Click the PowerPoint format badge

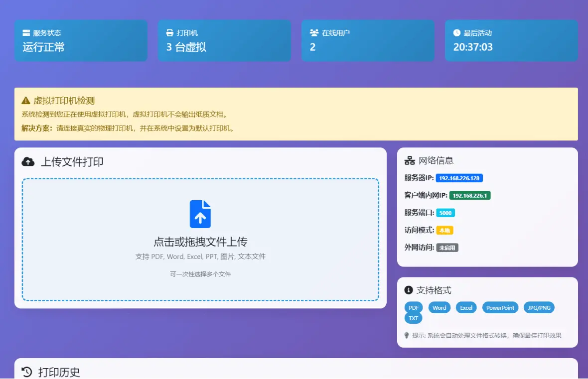tap(500, 307)
